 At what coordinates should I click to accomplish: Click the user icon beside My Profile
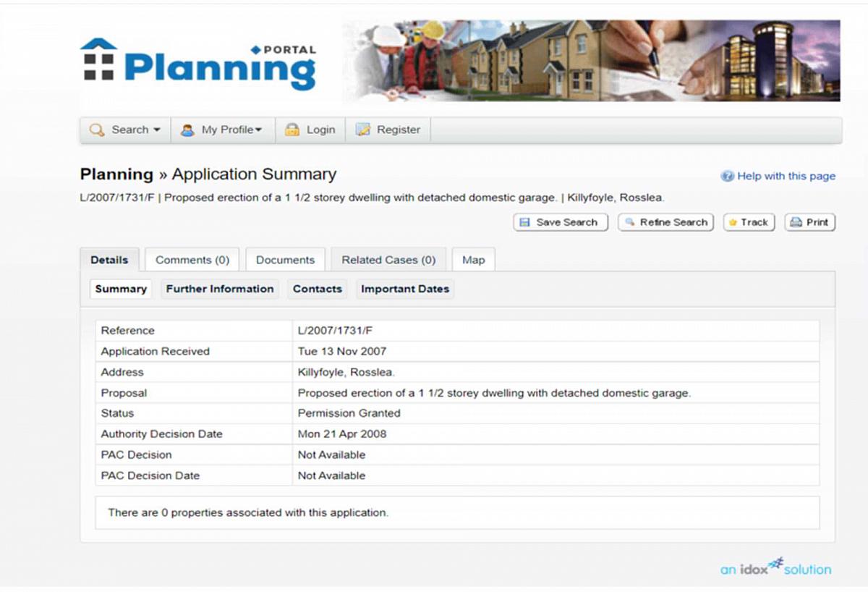pos(187,130)
